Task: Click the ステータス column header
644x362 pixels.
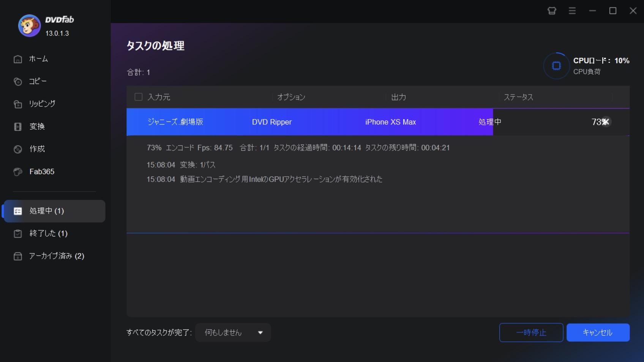Action: coord(518,97)
